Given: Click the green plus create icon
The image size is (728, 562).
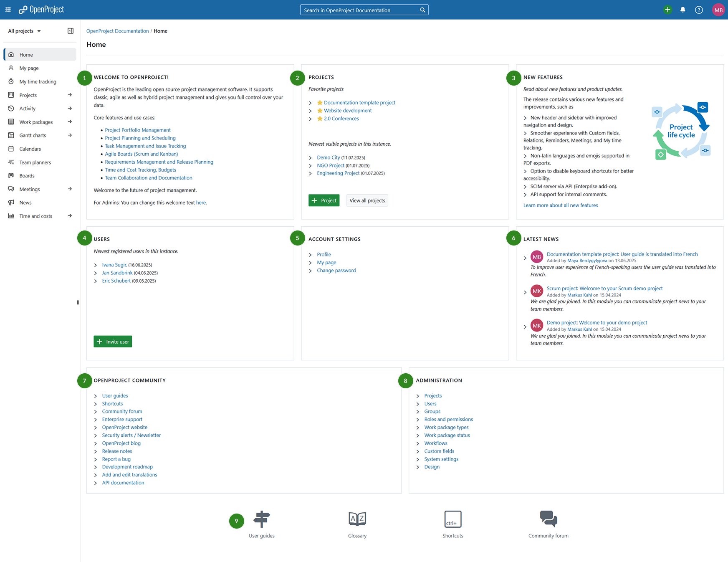Looking at the screenshot, I should tap(667, 10).
